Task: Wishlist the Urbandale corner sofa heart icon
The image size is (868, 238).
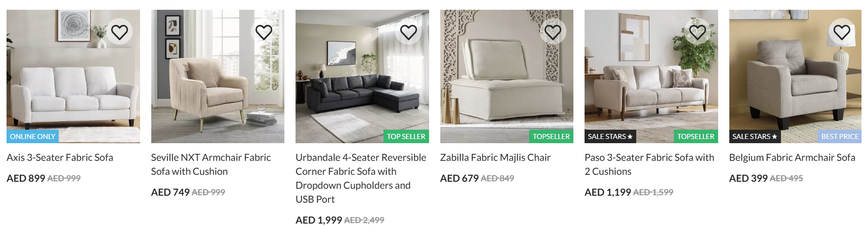Action: [409, 32]
